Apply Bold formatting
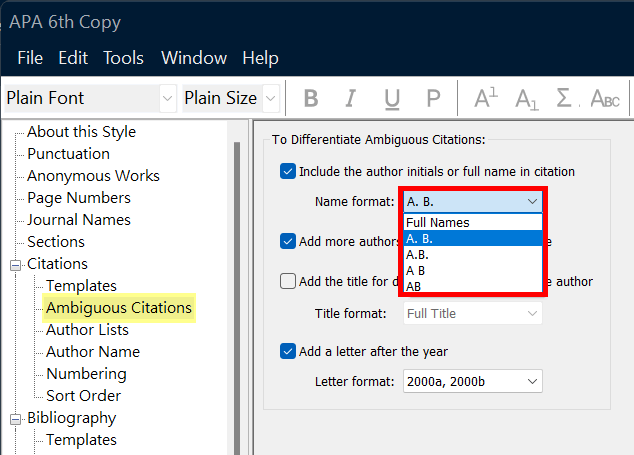This screenshot has width=634, height=455. (x=311, y=98)
